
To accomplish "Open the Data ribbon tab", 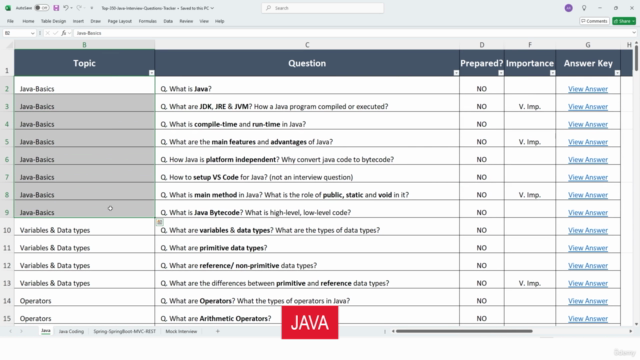I will tap(168, 21).
